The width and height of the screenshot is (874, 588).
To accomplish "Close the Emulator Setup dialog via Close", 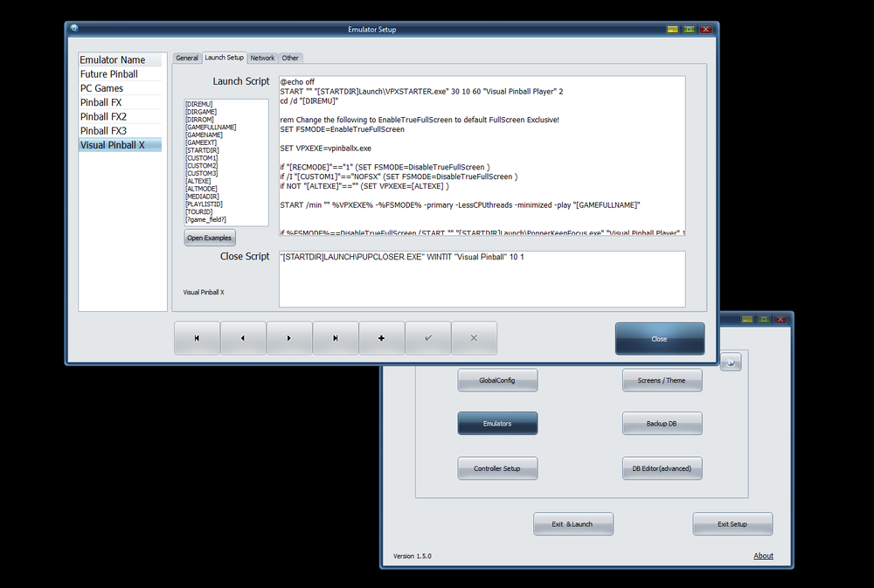I will coord(659,339).
